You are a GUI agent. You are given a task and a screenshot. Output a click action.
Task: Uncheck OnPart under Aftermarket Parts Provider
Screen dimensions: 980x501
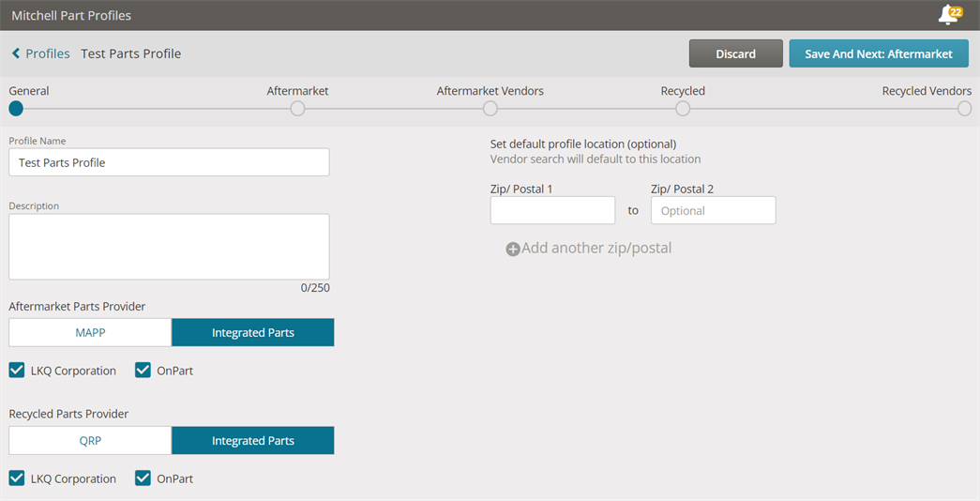pos(143,371)
